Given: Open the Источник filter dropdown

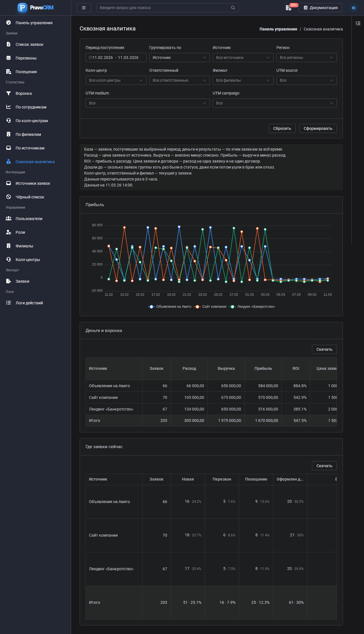Looking at the screenshot, I should click(243, 58).
